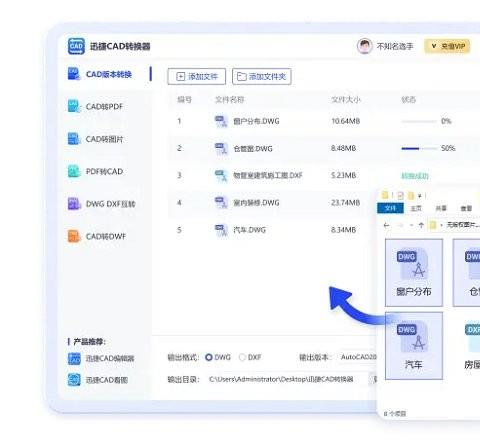The image size is (480, 444).
Task: Click the 8.48MB file size cell
Action: (343, 148)
